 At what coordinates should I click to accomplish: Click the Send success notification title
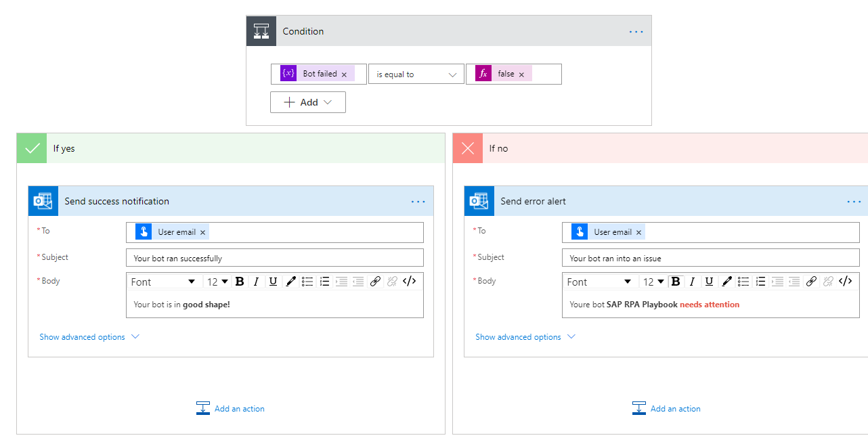tap(117, 201)
